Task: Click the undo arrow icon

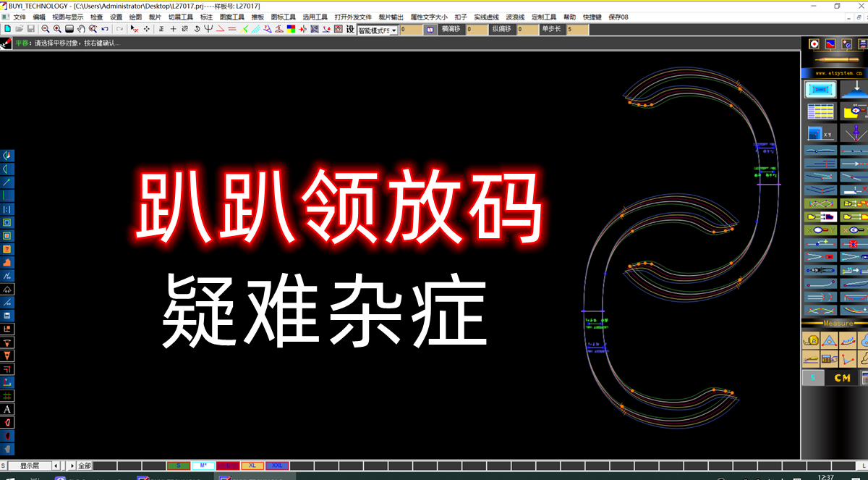Action: point(105,29)
